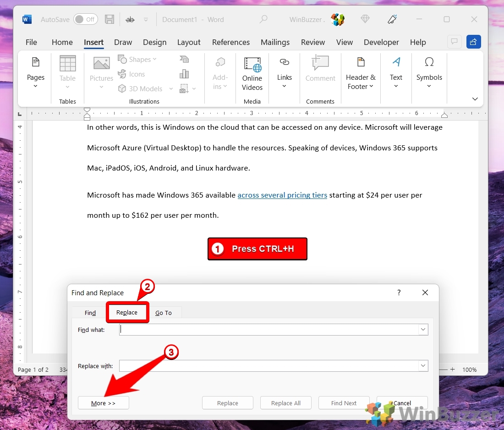Open the File menu

pyautogui.click(x=31, y=42)
